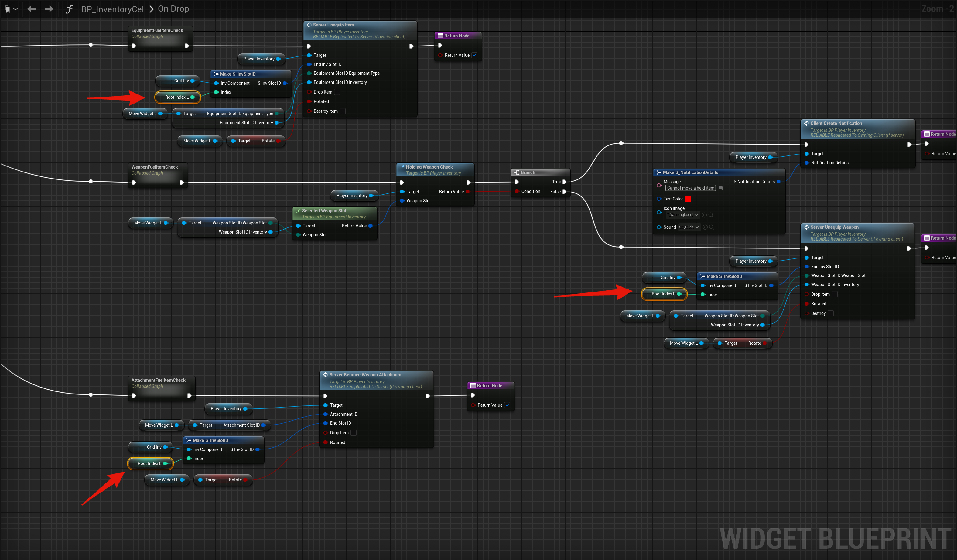Viewport: 957px width, 560px height.
Task: Click the back navigation arrow
Action: (x=31, y=9)
